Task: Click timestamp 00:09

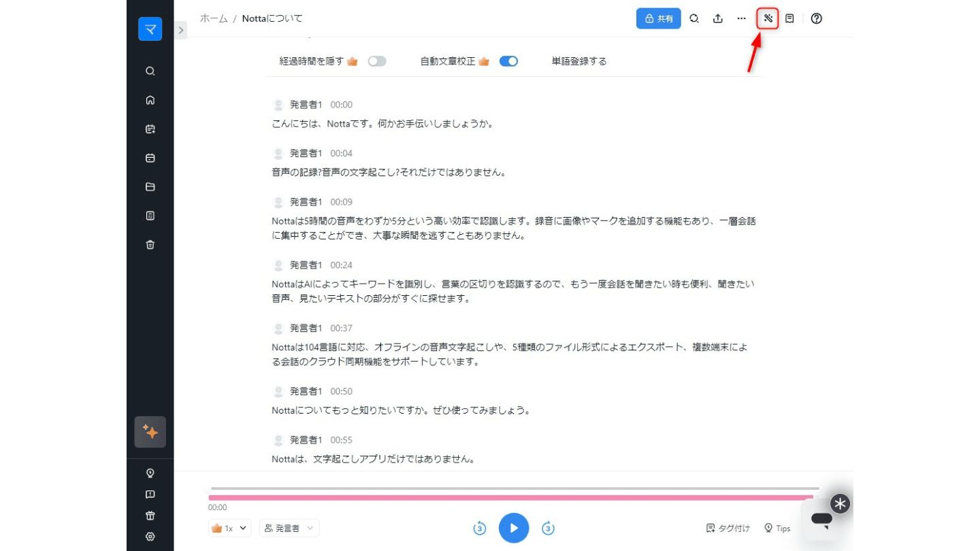Action: pyautogui.click(x=342, y=202)
